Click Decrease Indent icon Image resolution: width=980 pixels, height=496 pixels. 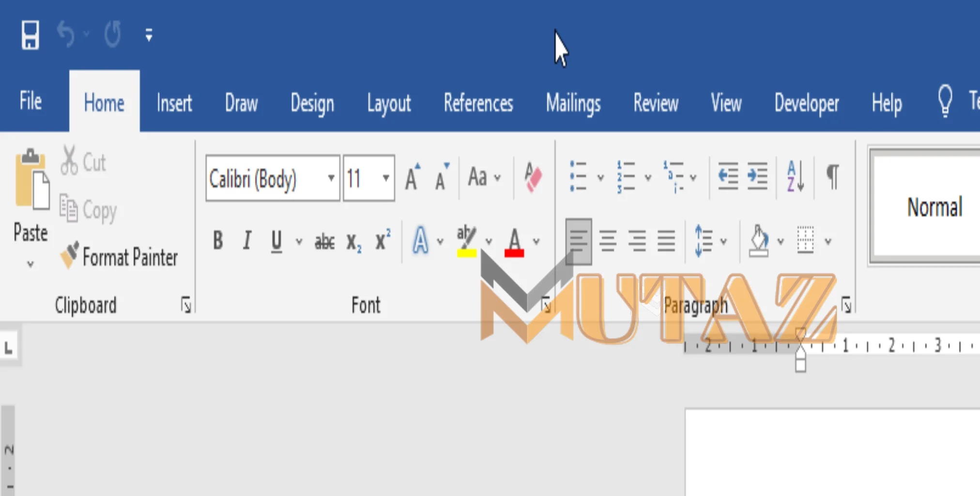click(x=728, y=176)
